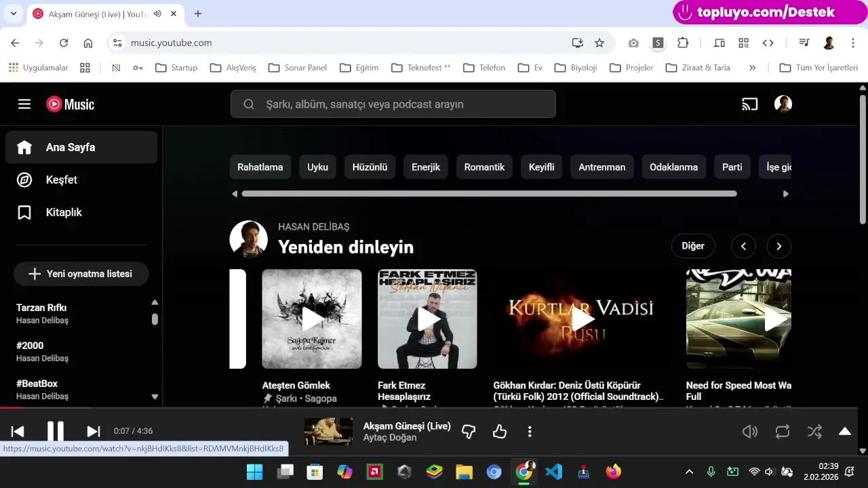Click Yeni oynatma listesi button
The width and height of the screenshot is (868, 488).
click(x=81, y=274)
